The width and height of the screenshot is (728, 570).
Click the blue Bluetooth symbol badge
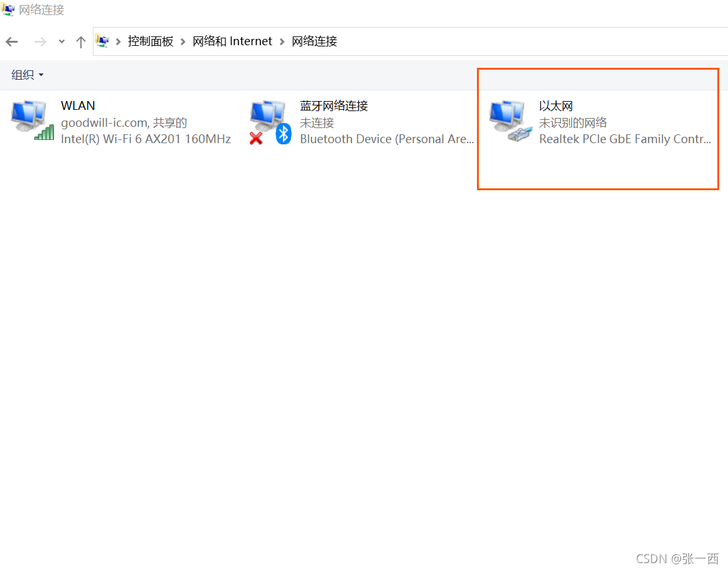point(284,134)
